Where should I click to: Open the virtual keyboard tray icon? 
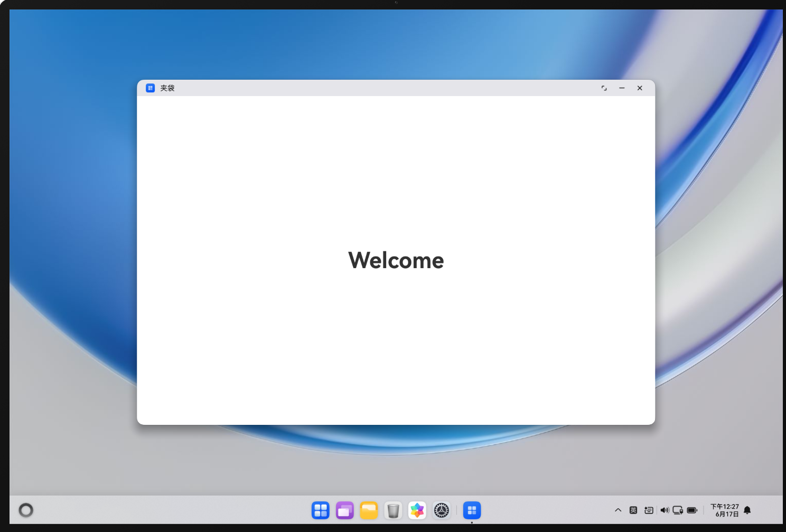pyautogui.click(x=649, y=510)
